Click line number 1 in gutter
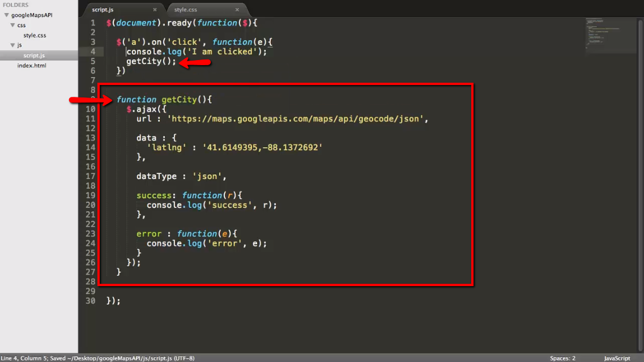The image size is (644, 362). [93, 23]
